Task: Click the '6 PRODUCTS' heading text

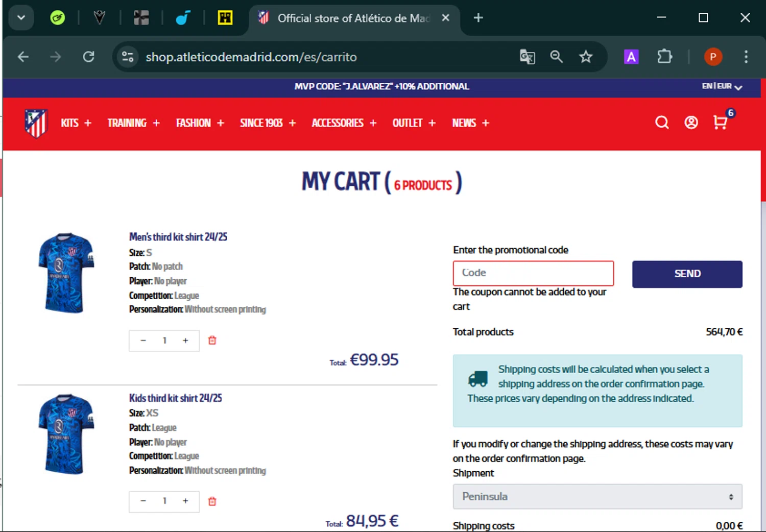Action: [x=423, y=185]
